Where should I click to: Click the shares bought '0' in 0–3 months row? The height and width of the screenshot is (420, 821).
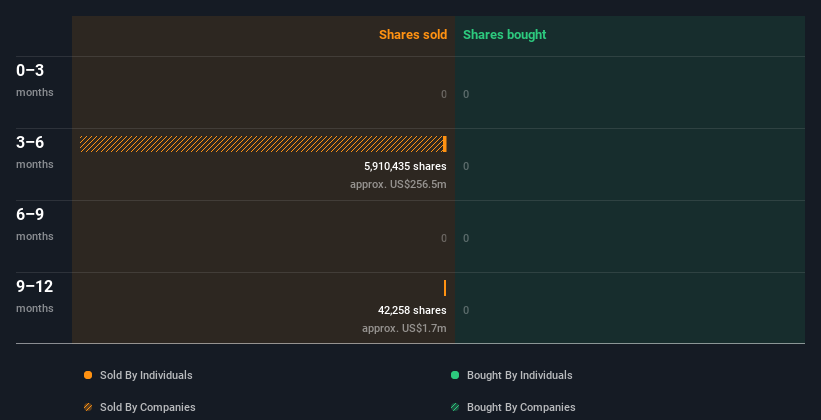pos(466,94)
